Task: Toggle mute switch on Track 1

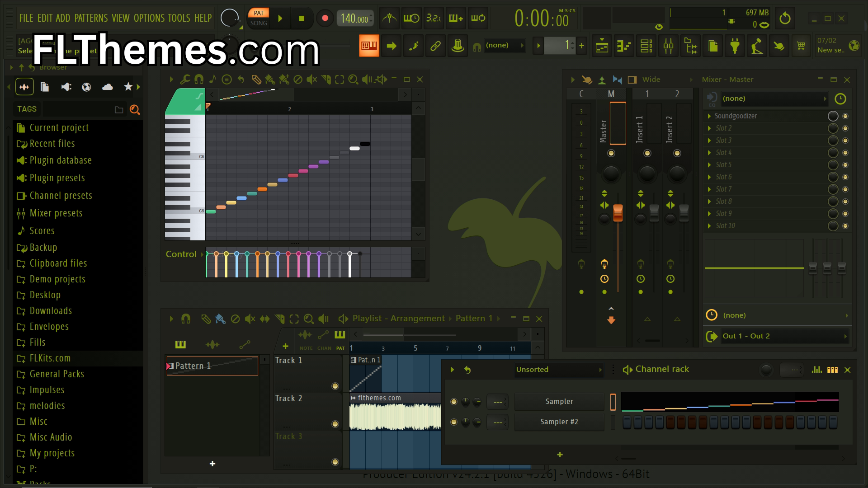Action: pos(335,386)
